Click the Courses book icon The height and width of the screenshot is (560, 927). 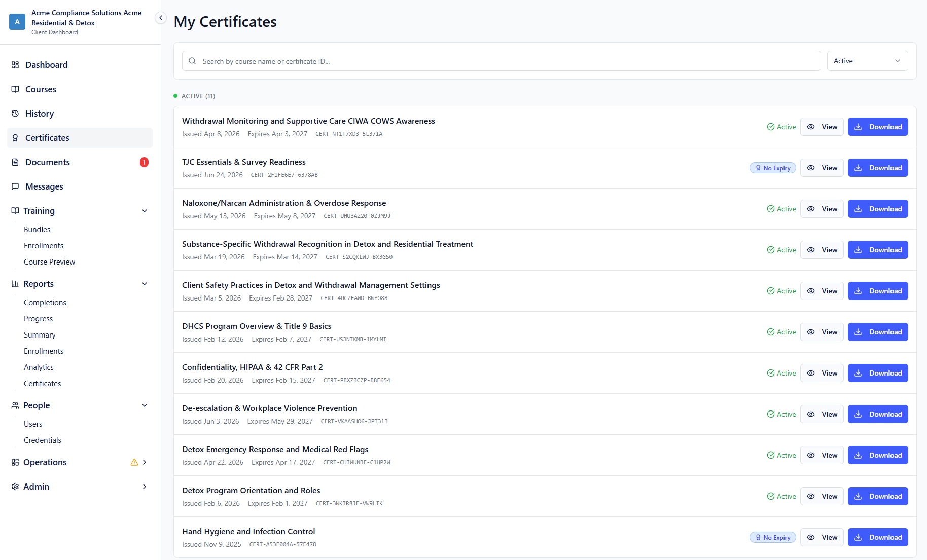click(15, 89)
